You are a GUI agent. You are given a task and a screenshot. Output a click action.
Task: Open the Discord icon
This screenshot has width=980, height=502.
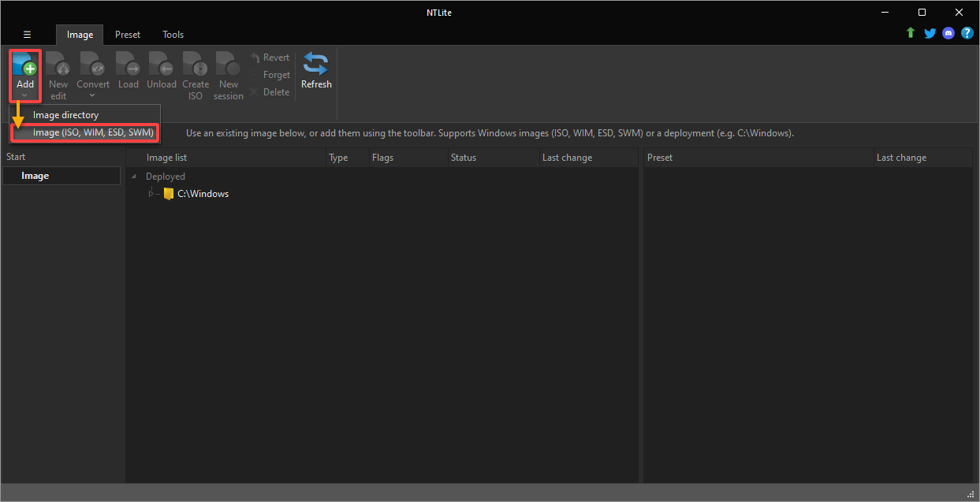pos(948,33)
